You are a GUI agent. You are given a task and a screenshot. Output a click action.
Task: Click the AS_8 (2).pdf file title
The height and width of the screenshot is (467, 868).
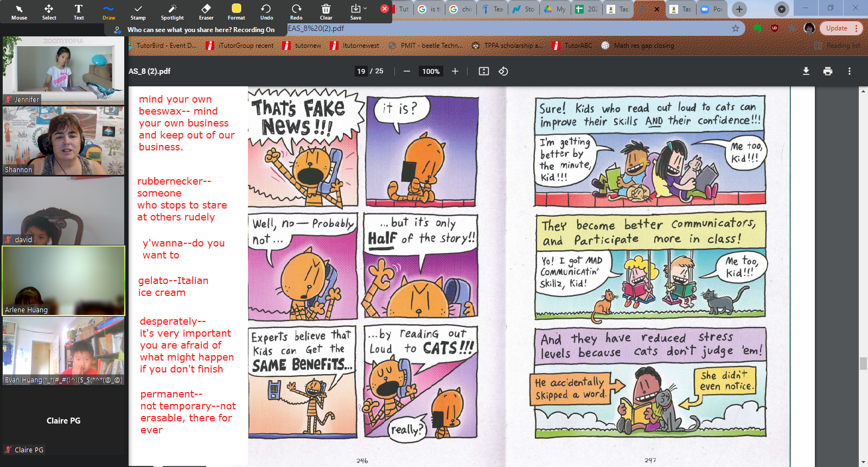[x=149, y=71]
